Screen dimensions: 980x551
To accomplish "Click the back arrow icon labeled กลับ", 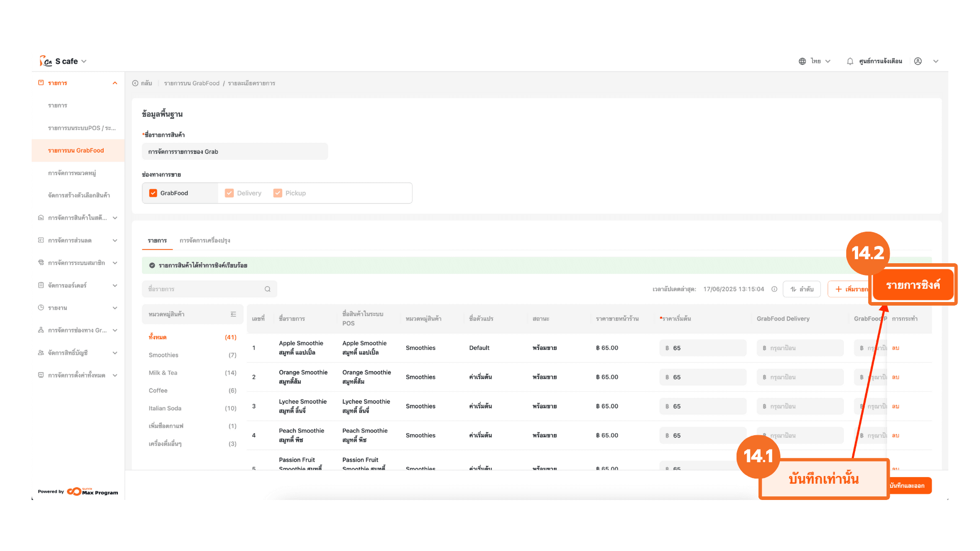I will point(135,83).
